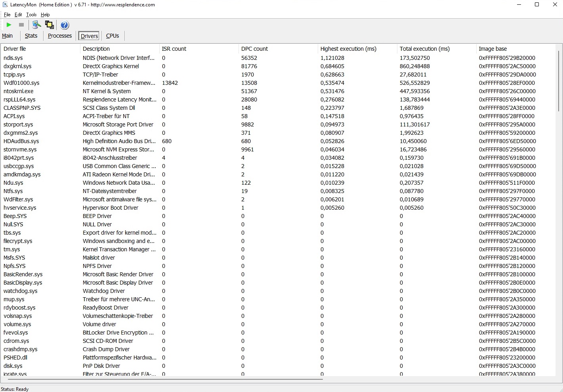This screenshot has height=392, width=563.
Task: Select the tcpip.sys driver row
Action: coord(278,75)
